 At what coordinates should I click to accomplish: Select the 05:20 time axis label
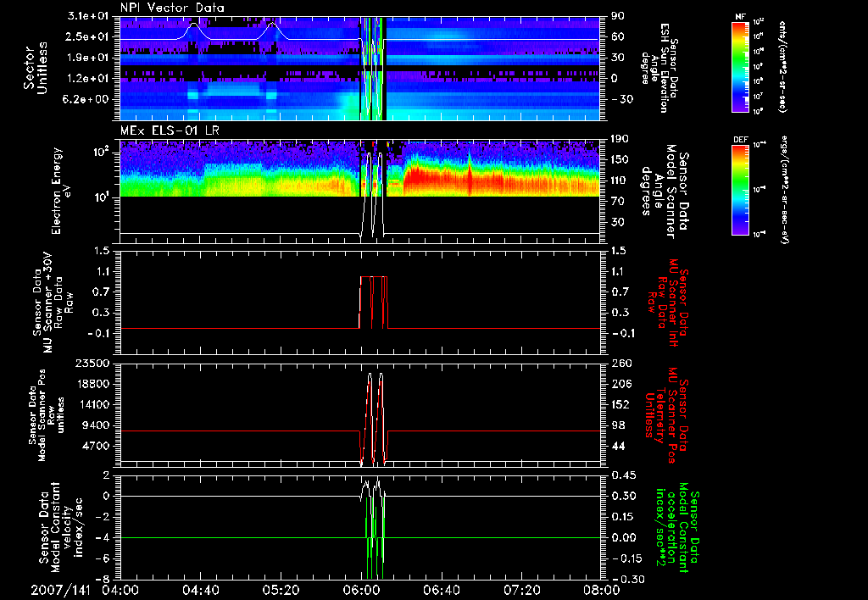point(281,588)
